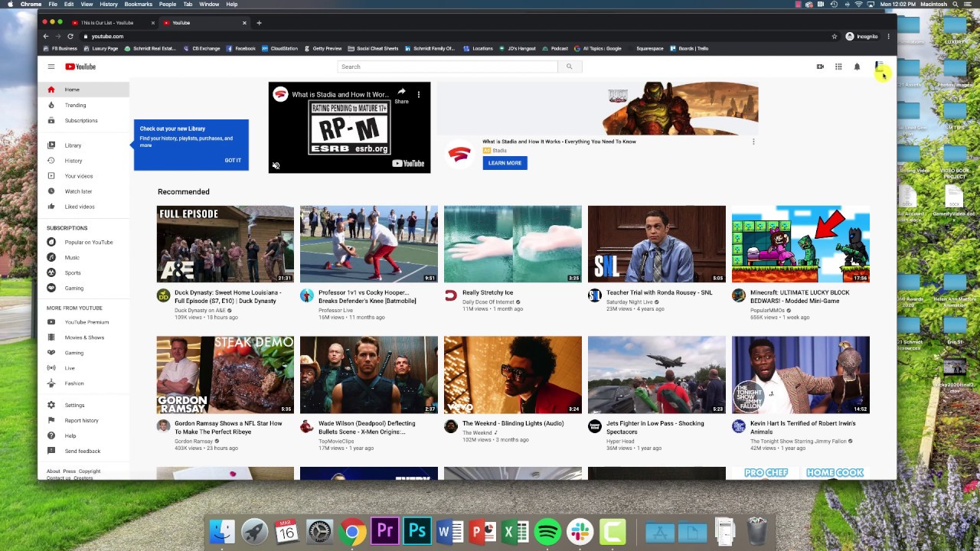Open Spotify from the Dock
The width and height of the screenshot is (980, 551).
(547, 531)
